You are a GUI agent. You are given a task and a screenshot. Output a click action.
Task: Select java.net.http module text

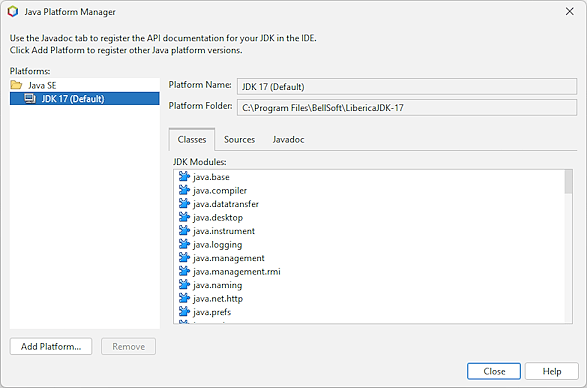pos(218,298)
